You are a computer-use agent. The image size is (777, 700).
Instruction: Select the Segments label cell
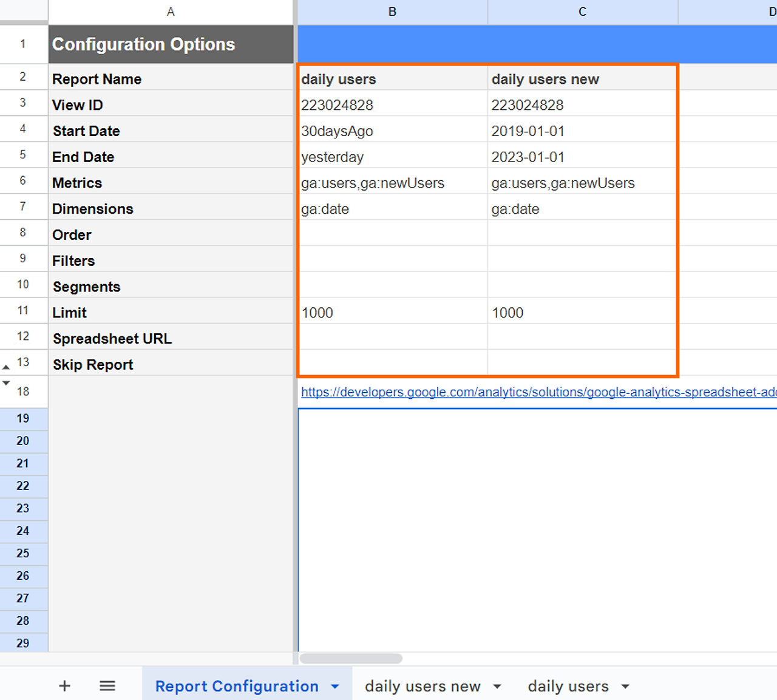[x=171, y=285]
